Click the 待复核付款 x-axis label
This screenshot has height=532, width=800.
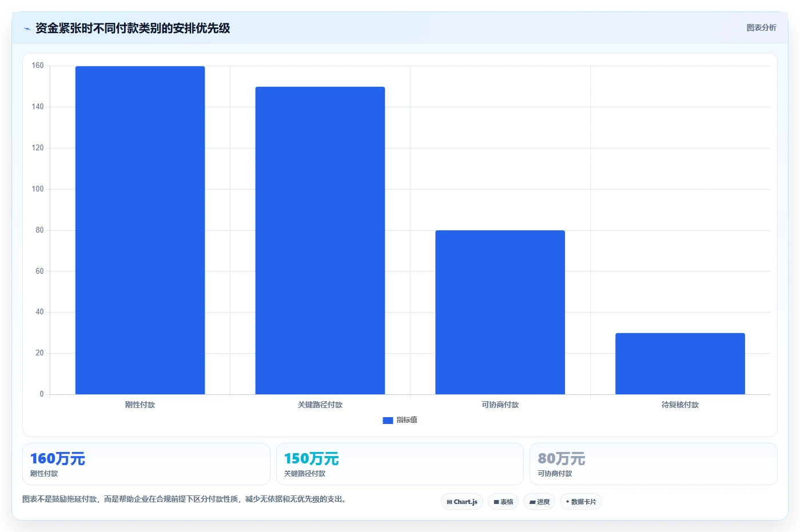(680, 405)
